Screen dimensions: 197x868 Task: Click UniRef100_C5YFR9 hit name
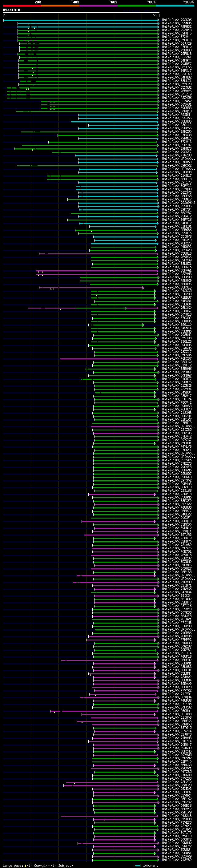(x=176, y=85)
